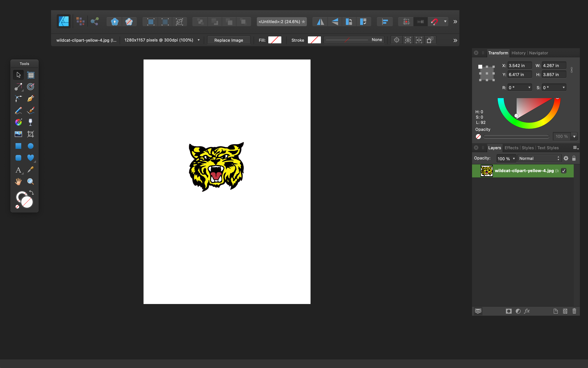Click the Fill color swatch

(275, 40)
